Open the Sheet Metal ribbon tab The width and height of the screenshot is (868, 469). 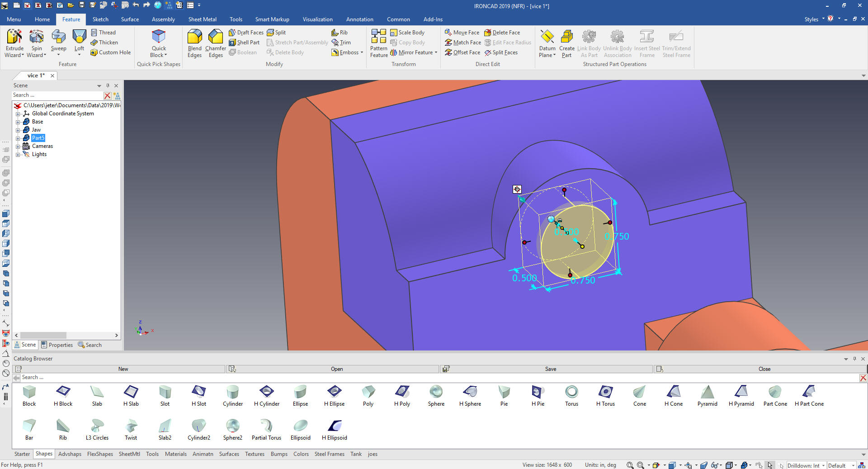click(202, 19)
